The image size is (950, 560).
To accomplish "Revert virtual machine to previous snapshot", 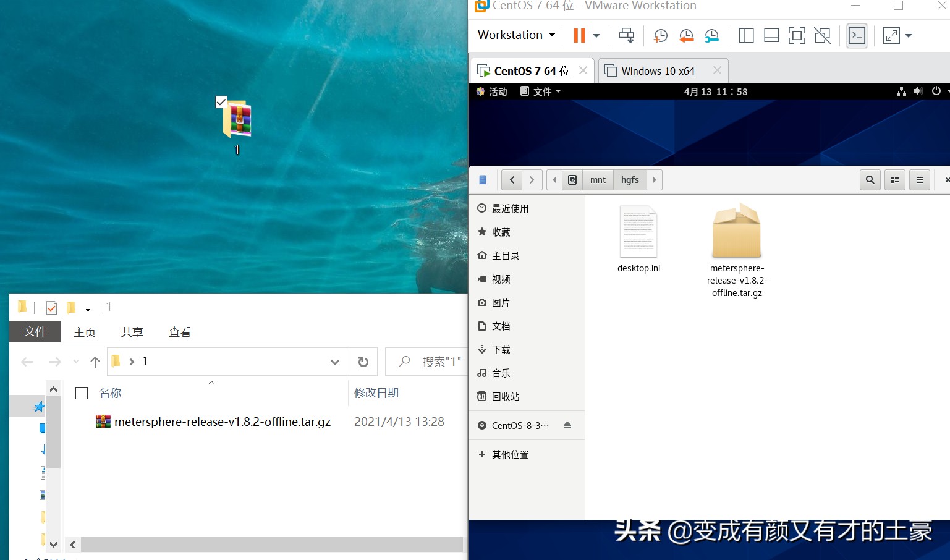I will click(686, 36).
